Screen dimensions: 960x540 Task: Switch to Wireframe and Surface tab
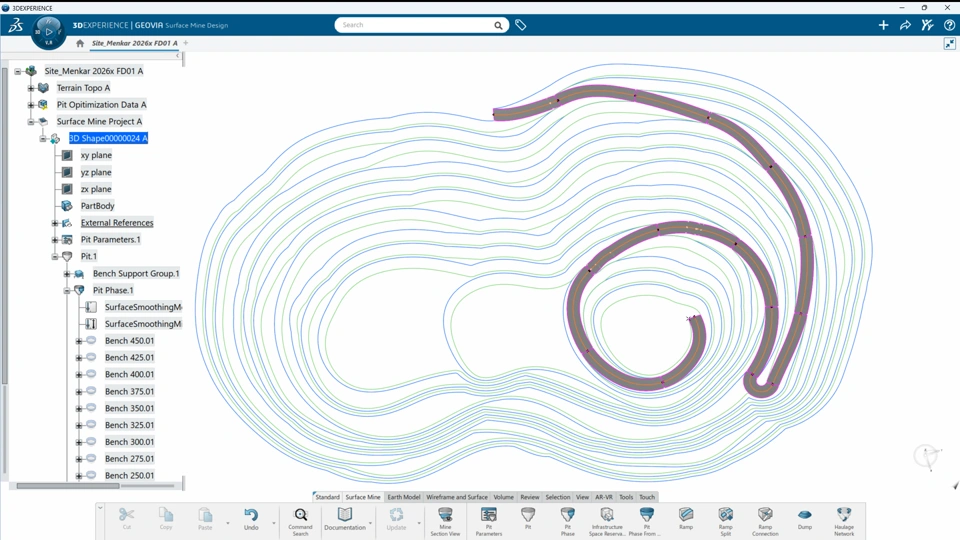457,497
